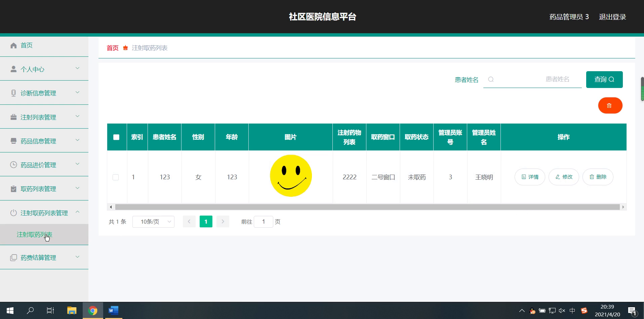Click 删除 button for patient 123
The width and height of the screenshot is (644, 319).
(x=598, y=177)
